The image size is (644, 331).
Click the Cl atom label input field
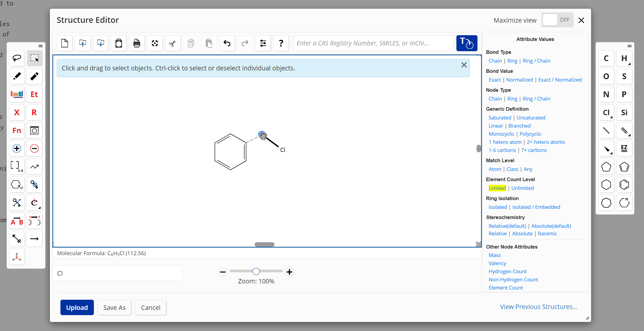click(x=117, y=273)
